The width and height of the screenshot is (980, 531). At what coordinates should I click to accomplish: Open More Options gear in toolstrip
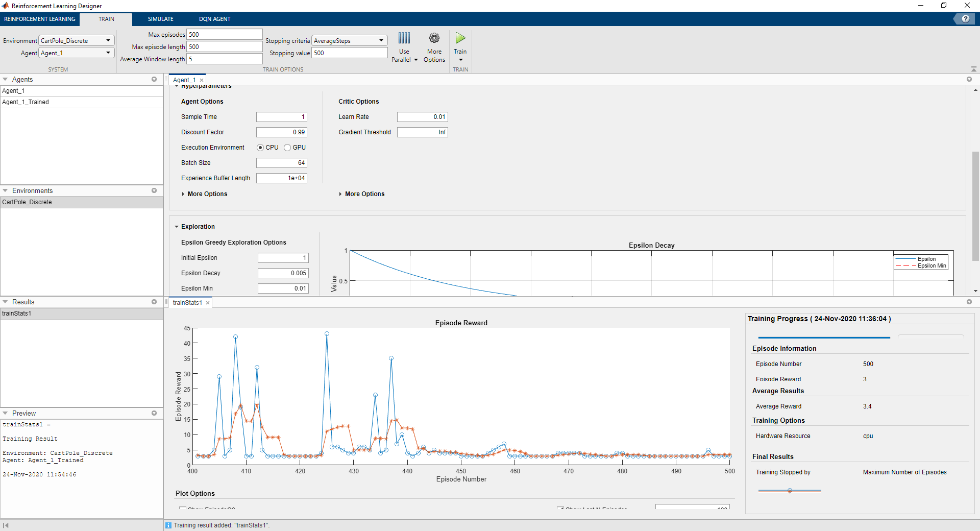tap(434, 38)
